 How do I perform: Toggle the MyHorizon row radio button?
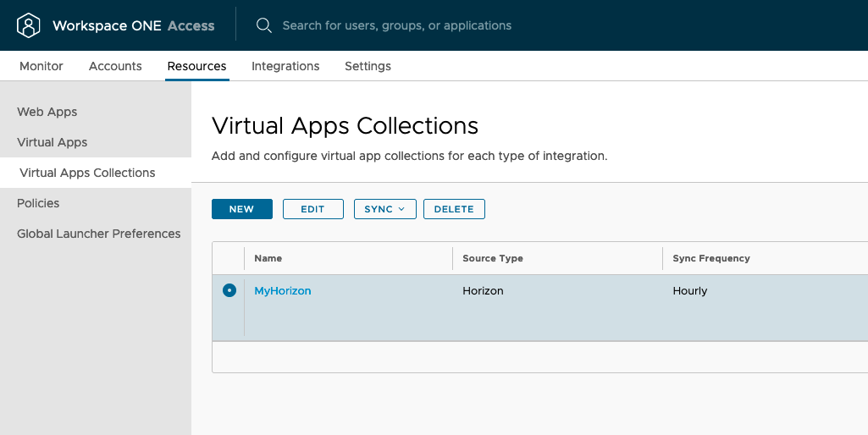pyautogui.click(x=229, y=290)
